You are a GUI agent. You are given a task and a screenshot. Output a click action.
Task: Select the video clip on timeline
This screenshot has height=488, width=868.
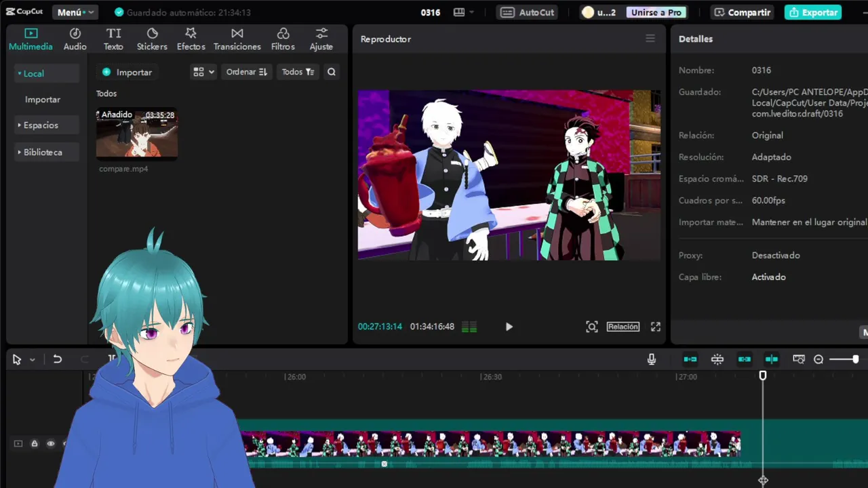click(x=492, y=444)
